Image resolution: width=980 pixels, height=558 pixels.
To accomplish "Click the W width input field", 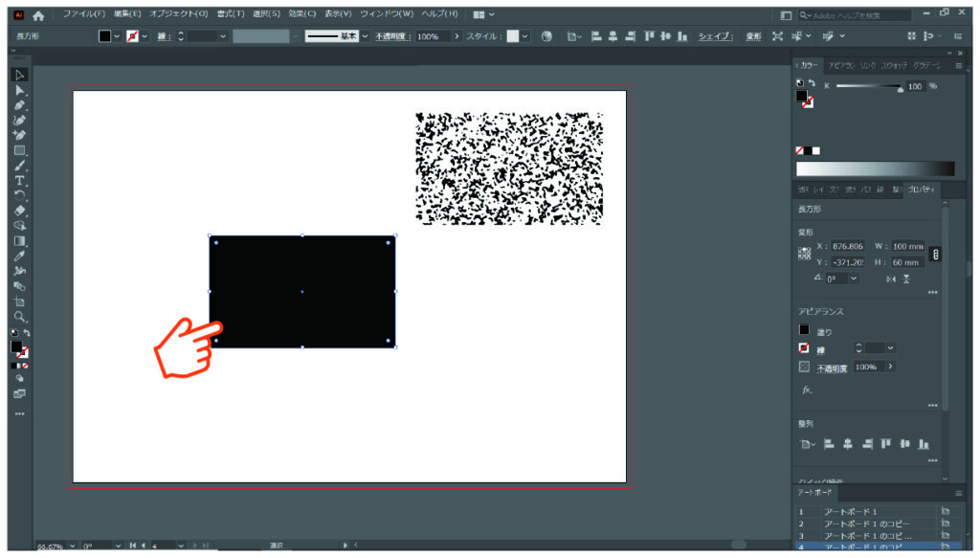I will [x=907, y=246].
